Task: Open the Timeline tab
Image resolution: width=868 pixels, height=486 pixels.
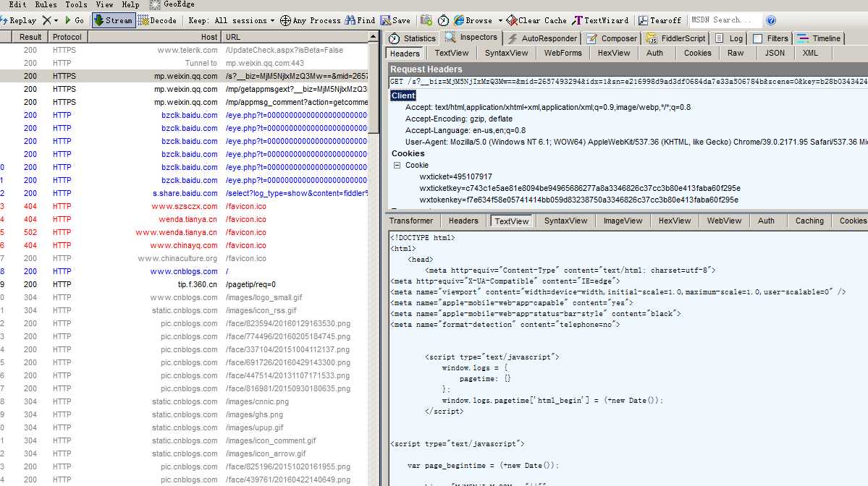Action: tap(819, 38)
